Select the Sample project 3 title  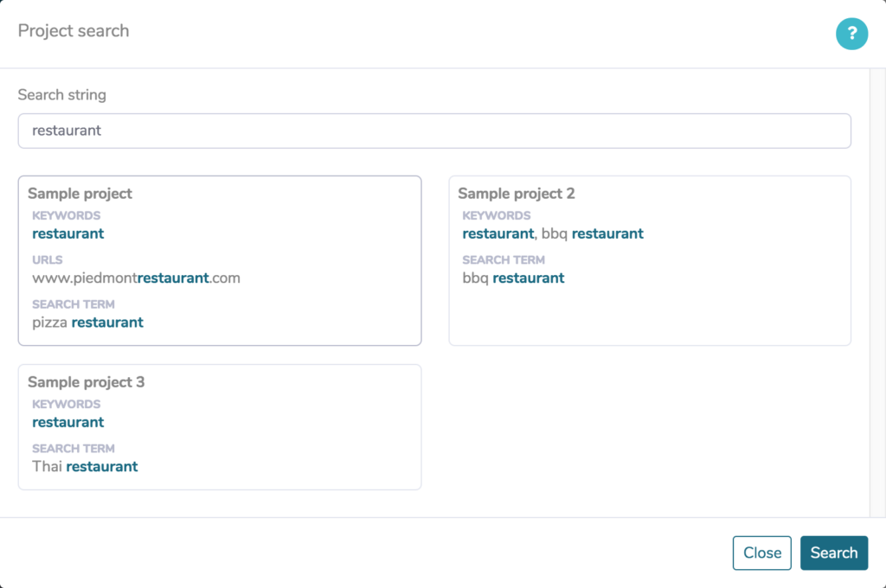86,382
